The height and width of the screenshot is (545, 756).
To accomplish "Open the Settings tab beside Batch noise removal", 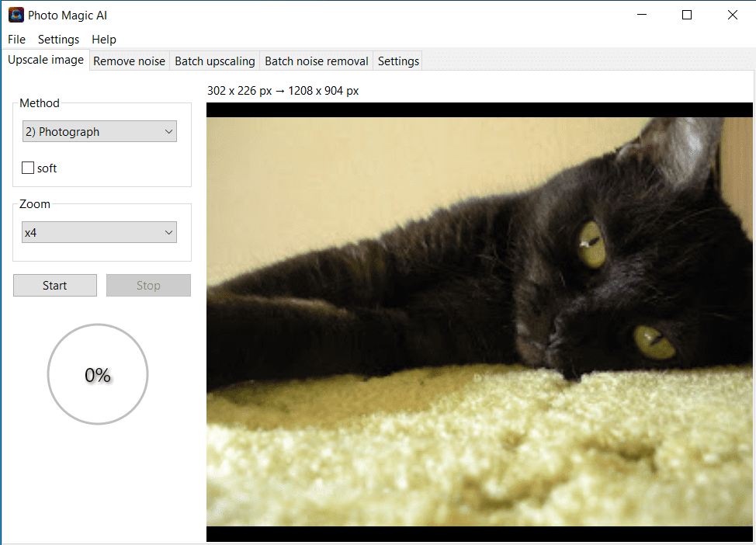I will [x=398, y=61].
